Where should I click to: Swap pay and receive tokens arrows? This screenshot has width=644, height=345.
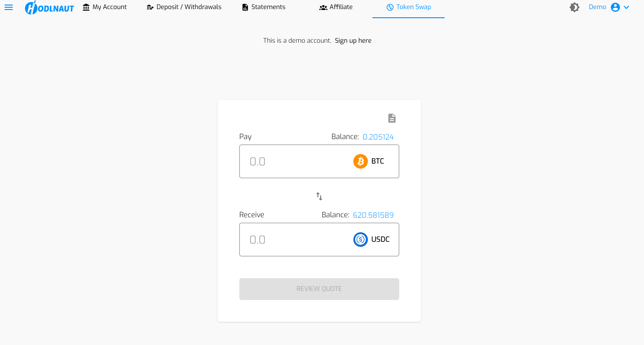click(319, 196)
